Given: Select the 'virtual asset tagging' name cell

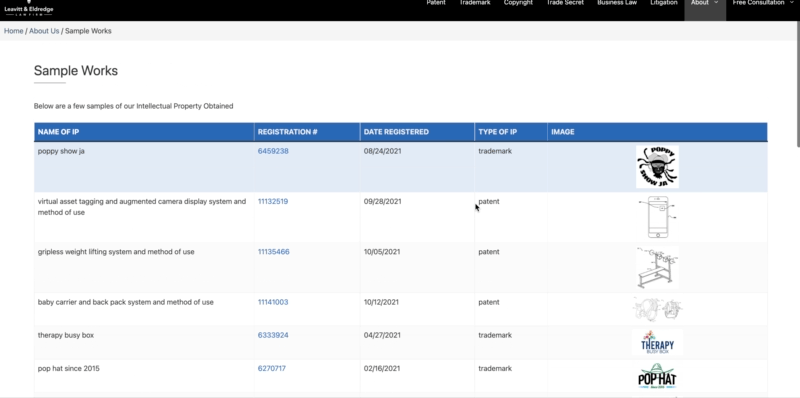Looking at the screenshot, I should point(144,217).
